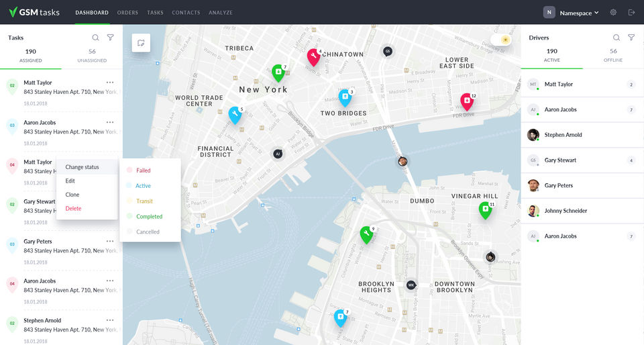The height and width of the screenshot is (345, 644).
Task: Search tasks with the magnifier icon
Action: coord(95,38)
